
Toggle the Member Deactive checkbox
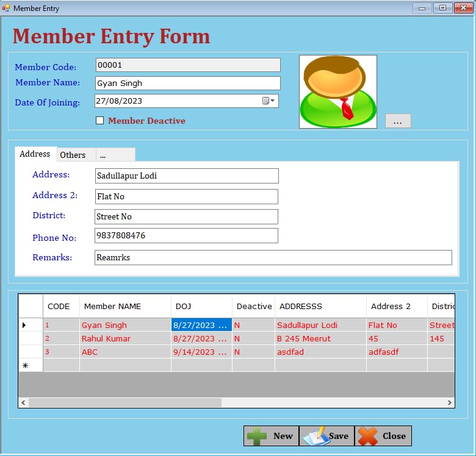point(99,120)
